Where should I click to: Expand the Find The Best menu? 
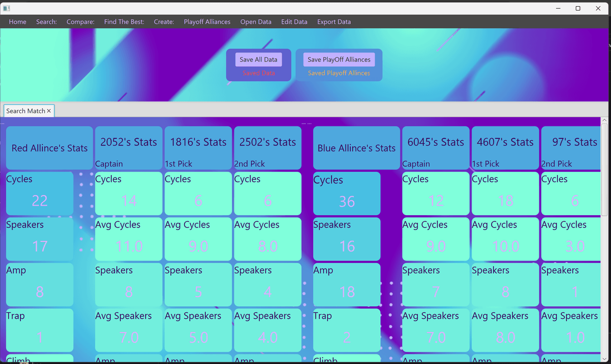124,22
